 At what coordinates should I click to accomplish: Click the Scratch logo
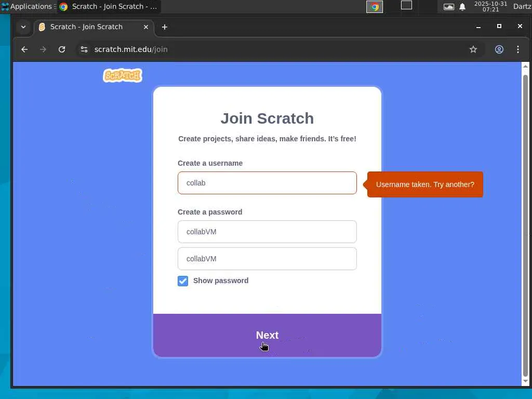click(x=123, y=75)
